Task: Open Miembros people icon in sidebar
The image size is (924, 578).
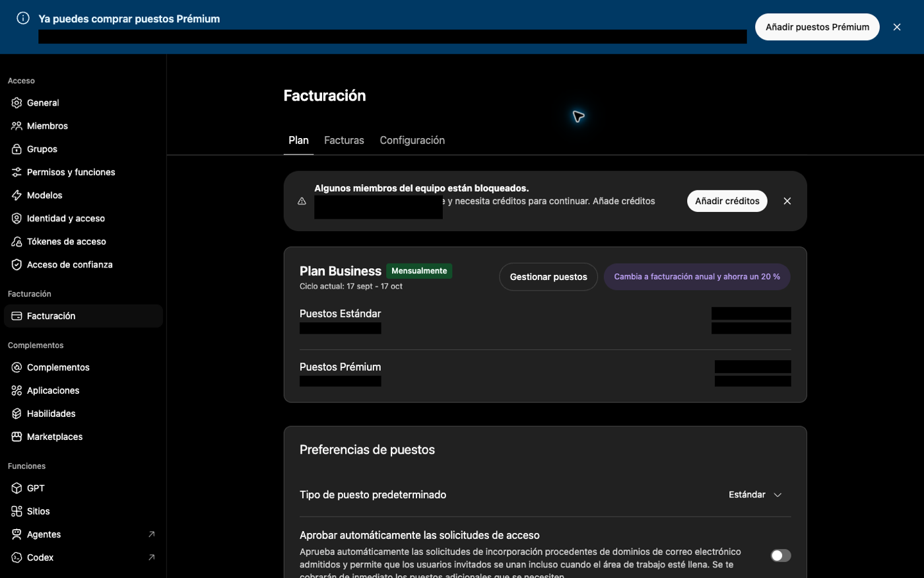Action: tap(16, 126)
